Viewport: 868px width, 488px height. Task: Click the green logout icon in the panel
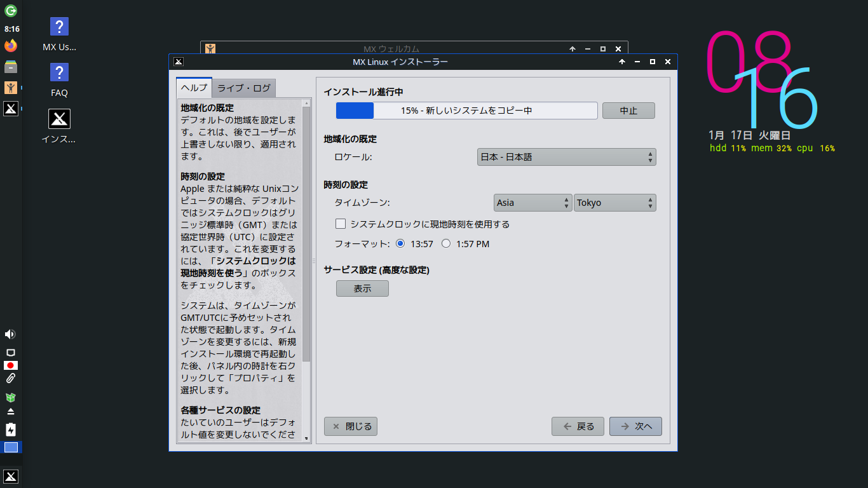tap(11, 10)
